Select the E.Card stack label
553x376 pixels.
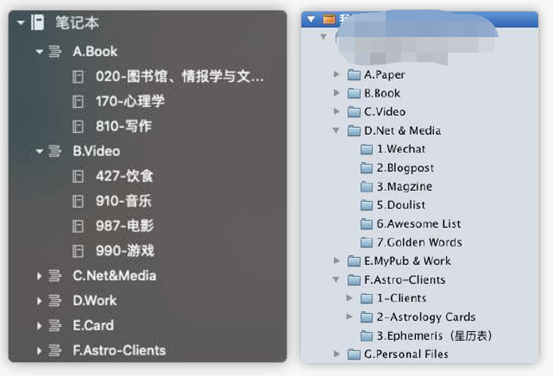click(x=93, y=326)
